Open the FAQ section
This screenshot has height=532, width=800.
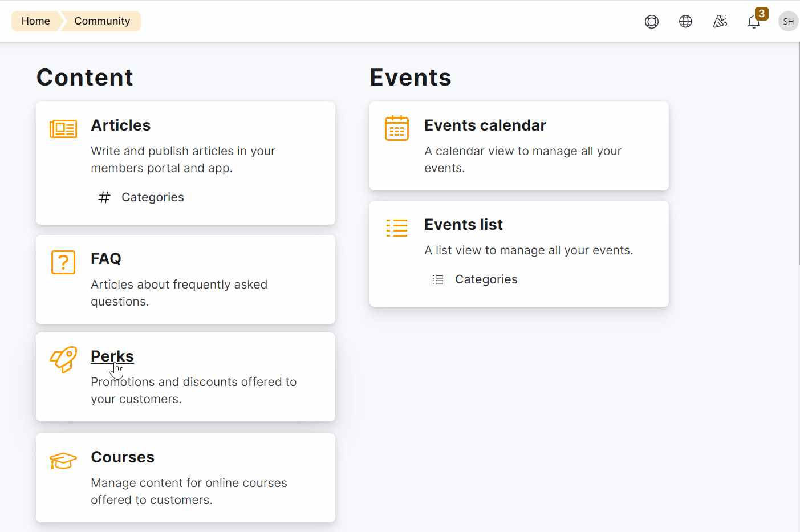[106, 259]
